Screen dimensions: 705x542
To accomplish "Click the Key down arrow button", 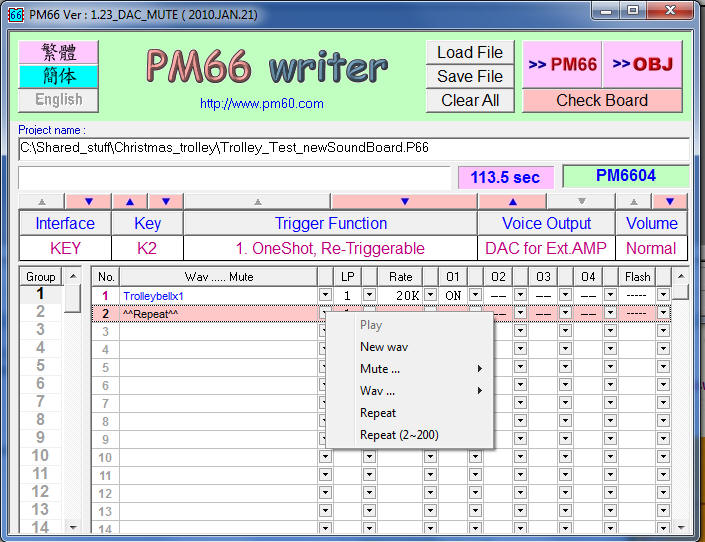I will click(166, 201).
